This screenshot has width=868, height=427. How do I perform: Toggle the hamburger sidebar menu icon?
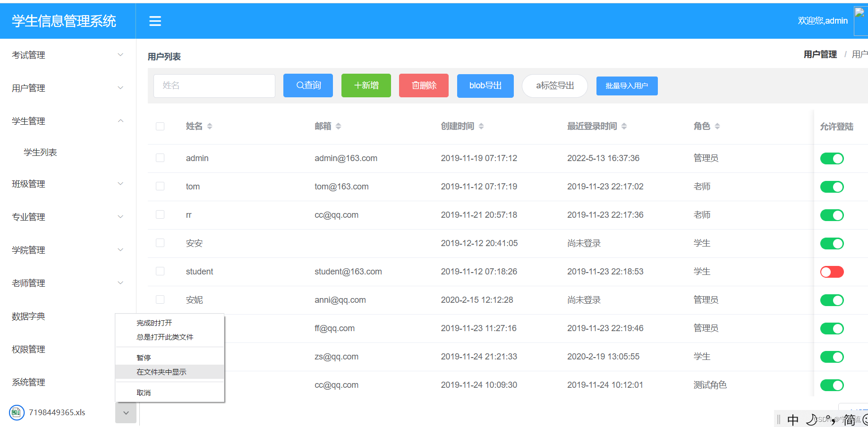[155, 21]
